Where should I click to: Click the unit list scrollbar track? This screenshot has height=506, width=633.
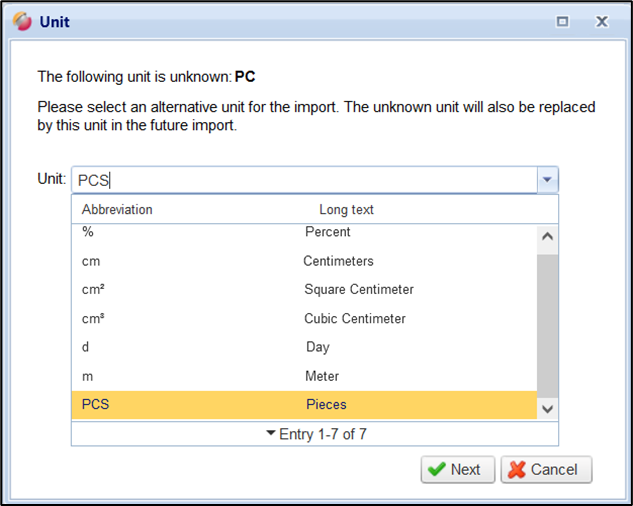pos(547,320)
